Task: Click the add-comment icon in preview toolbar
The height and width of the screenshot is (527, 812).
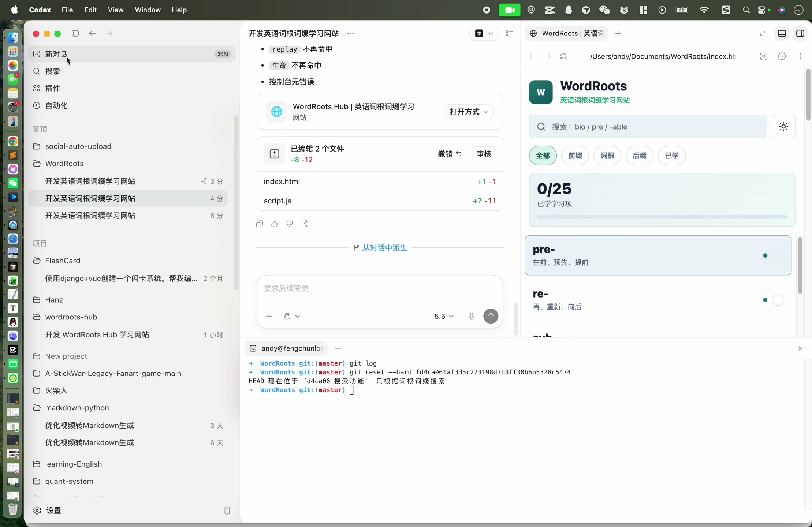Action: tap(782, 56)
